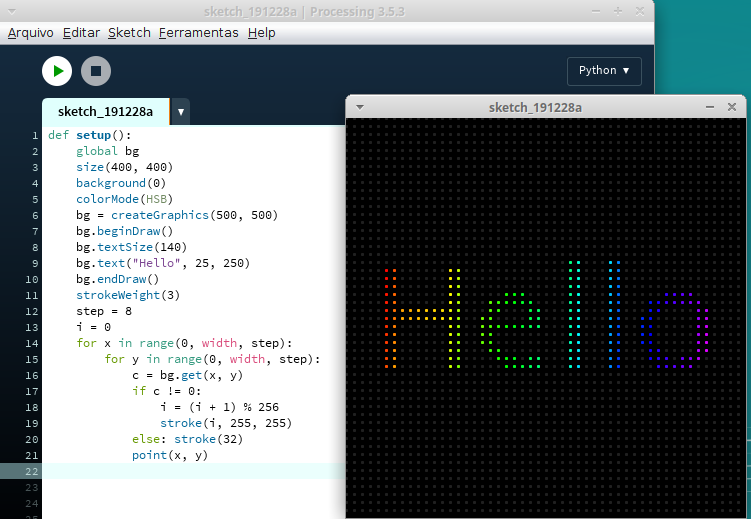
Task: Open the Ferramentas menu
Action: tap(198, 32)
